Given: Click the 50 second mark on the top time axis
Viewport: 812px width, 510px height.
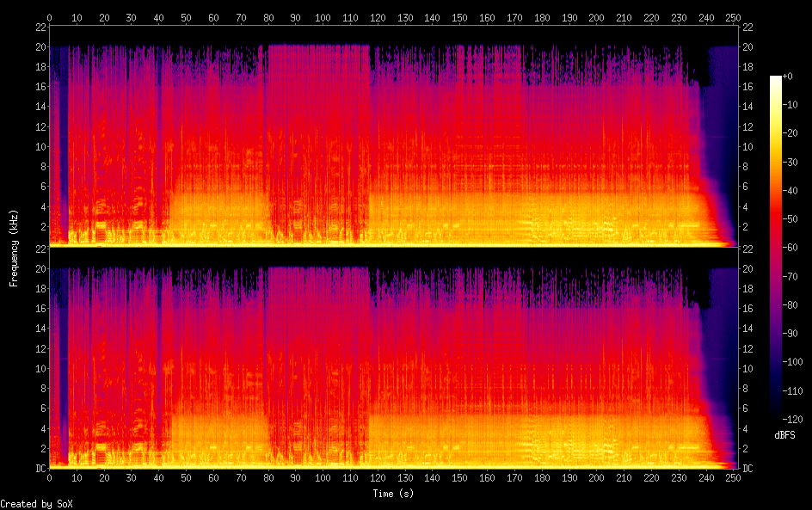Looking at the screenshot, I should pos(186,16).
